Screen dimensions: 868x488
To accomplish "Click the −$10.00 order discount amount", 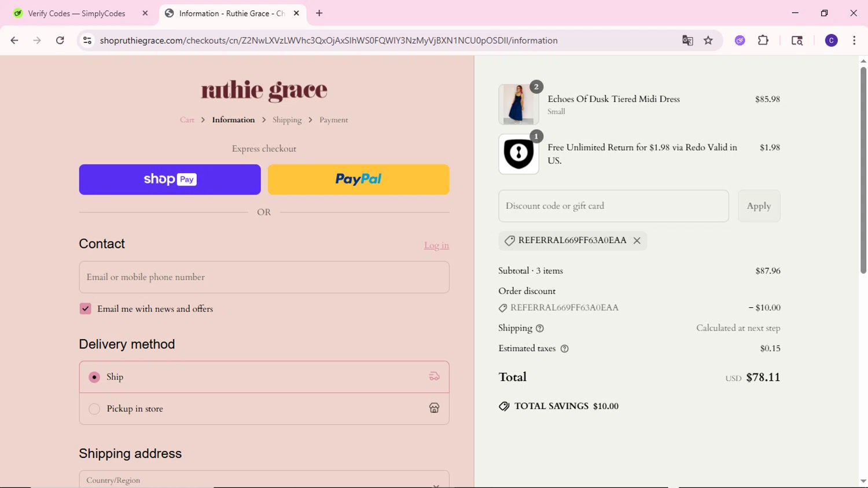I will (x=764, y=308).
